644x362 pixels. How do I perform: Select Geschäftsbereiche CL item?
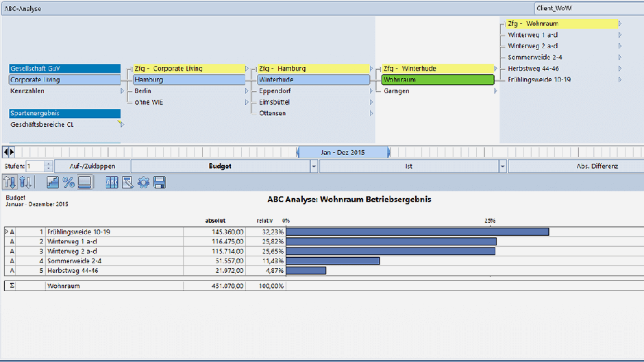[x=42, y=125]
